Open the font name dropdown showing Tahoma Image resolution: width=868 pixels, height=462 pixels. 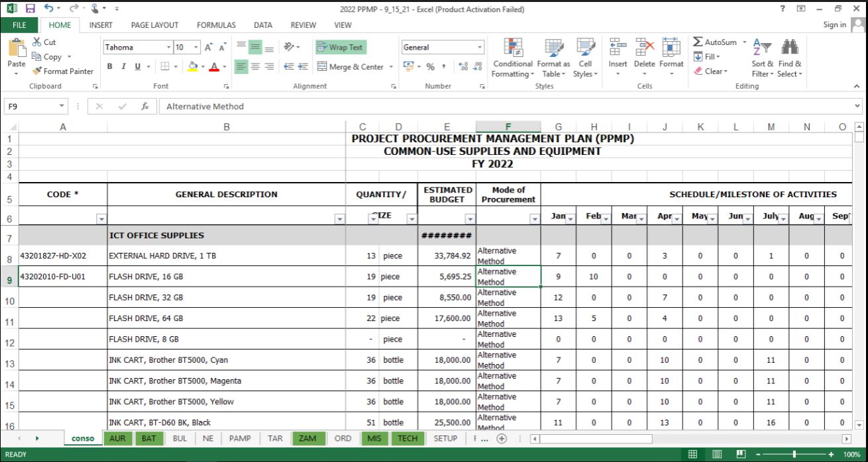click(x=168, y=48)
